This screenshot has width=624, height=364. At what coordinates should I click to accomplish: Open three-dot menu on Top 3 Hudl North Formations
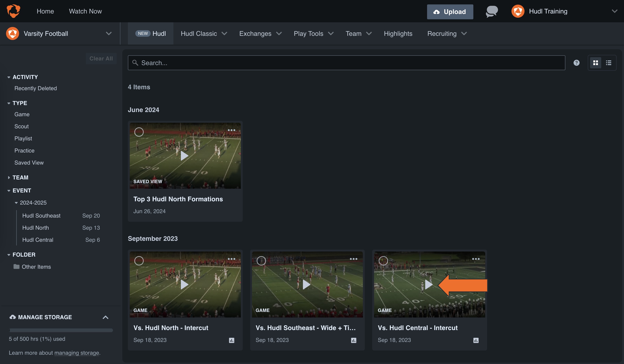pyautogui.click(x=232, y=130)
